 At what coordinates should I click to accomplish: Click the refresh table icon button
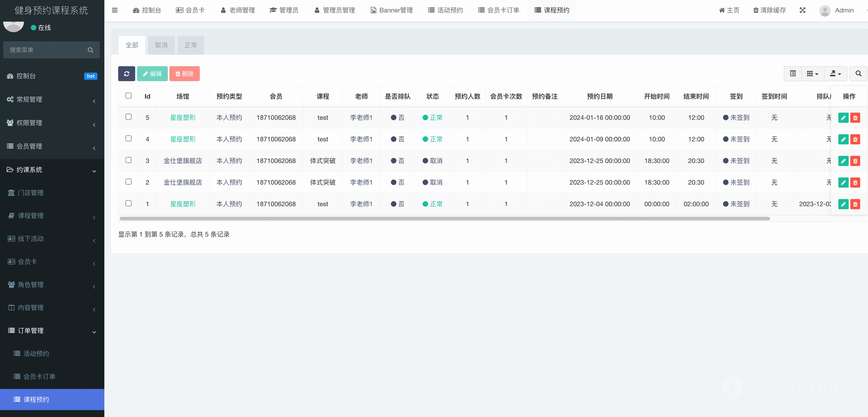(127, 74)
